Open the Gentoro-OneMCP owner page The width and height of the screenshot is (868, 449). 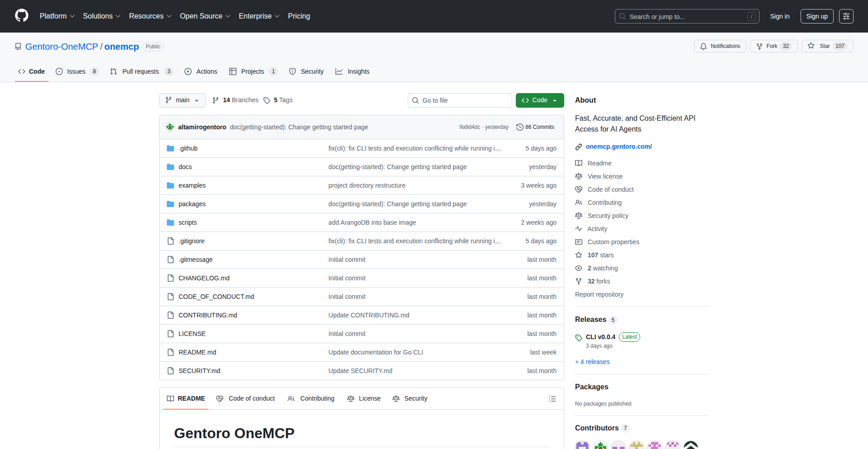tap(61, 47)
